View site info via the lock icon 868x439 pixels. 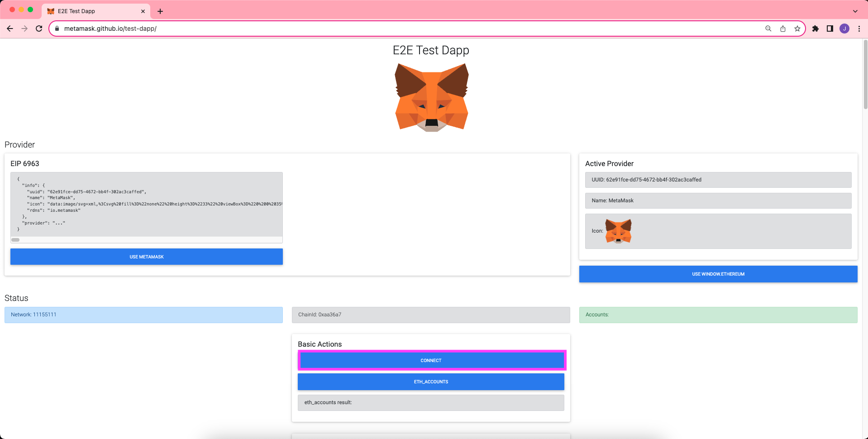click(x=57, y=29)
